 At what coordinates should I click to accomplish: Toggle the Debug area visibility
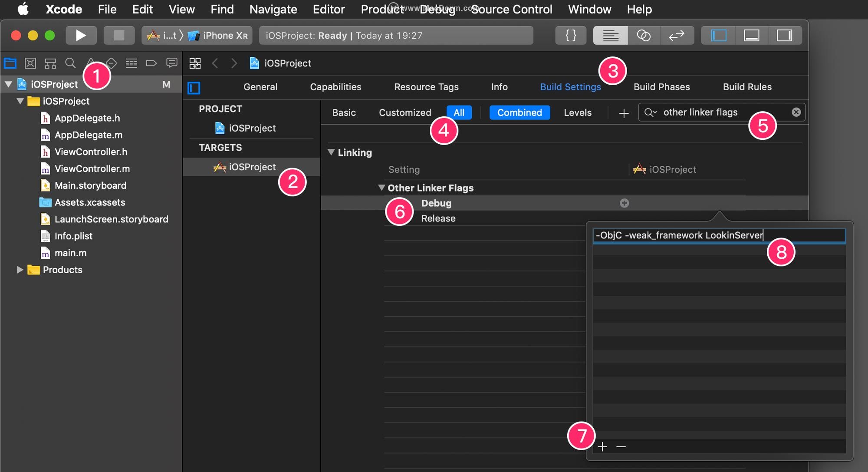(752, 35)
